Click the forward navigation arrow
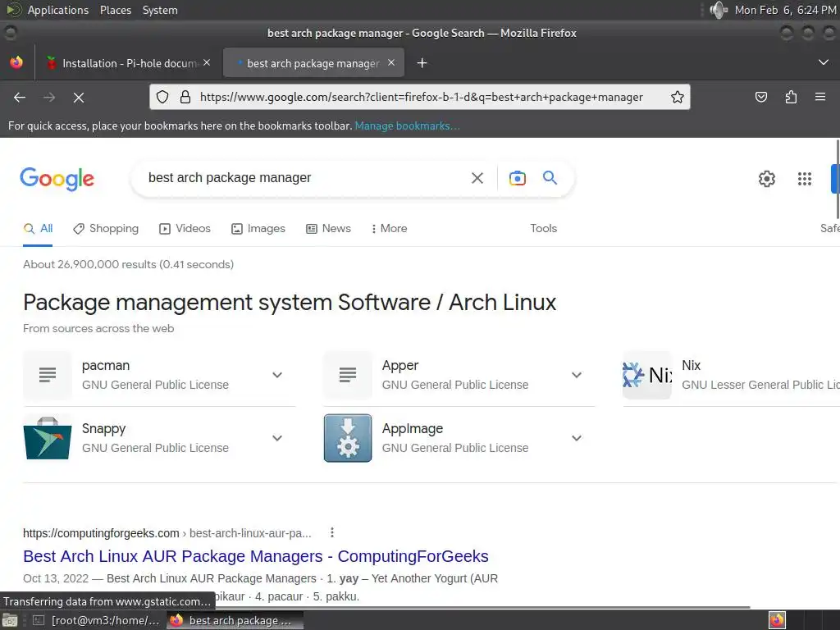Viewport: 840px width, 630px height. pyautogui.click(x=49, y=98)
